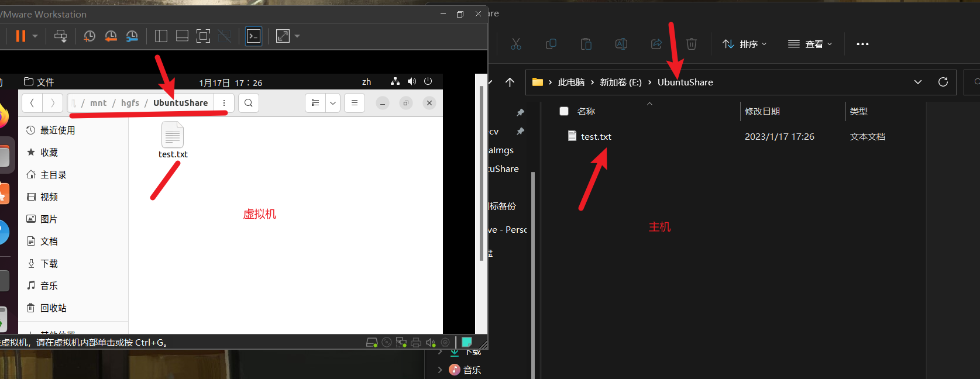This screenshot has height=379, width=980.
Task: Click sound card icon in VMware status bar
Action: point(431,343)
